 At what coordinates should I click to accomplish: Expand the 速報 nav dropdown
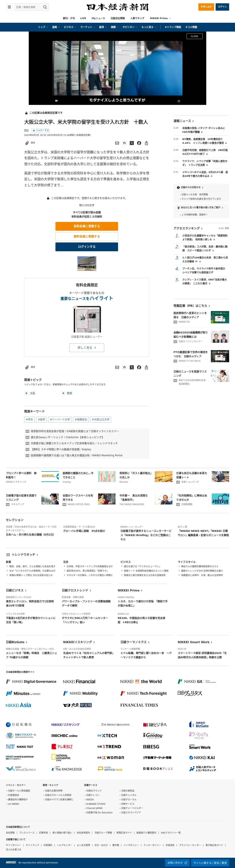coord(55,27)
